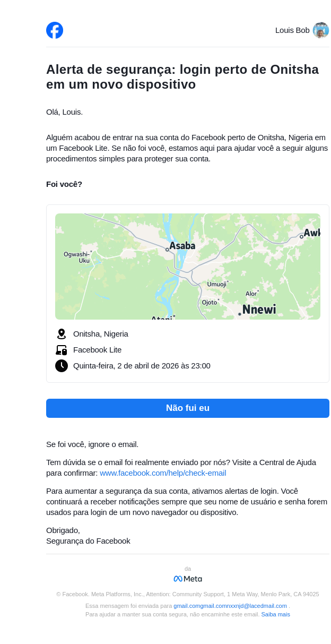Click the "Louis Bob" name in the header
This screenshot has width=331, height=644.
pyautogui.click(x=292, y=30)
